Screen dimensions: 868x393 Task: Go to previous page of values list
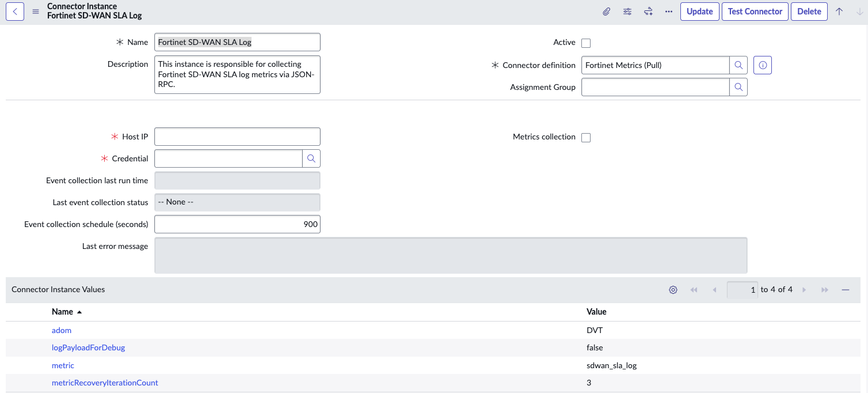(x=714, y=290)
